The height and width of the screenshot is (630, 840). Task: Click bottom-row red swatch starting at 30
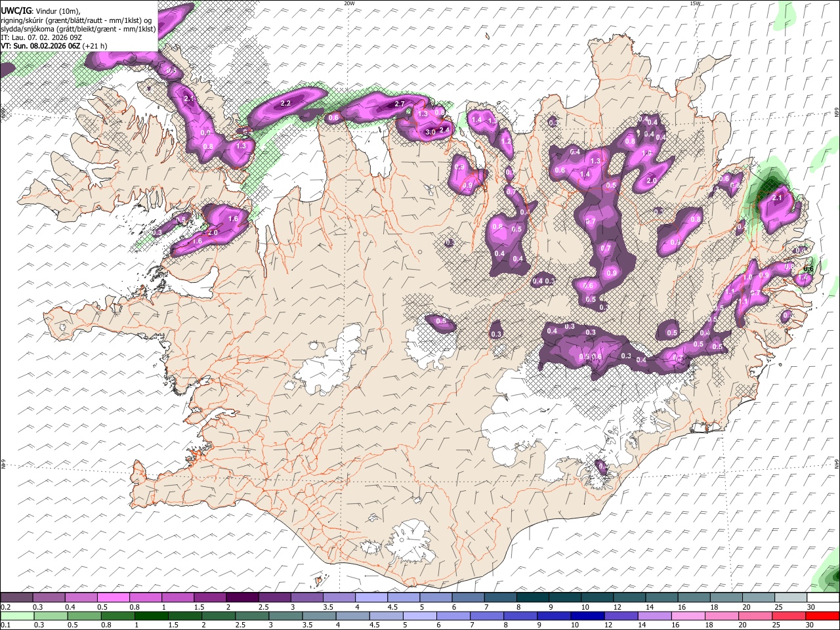(x=822, y=616)
